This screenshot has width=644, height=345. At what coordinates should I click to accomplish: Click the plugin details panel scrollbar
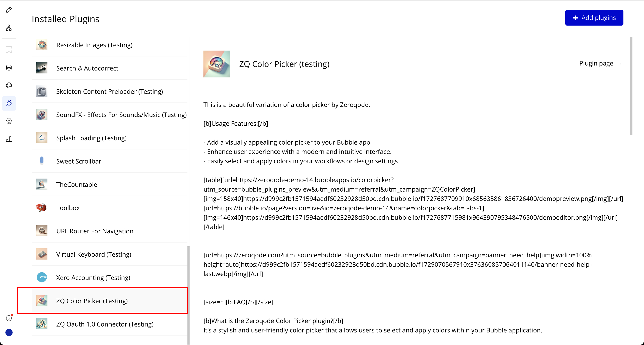631,86
